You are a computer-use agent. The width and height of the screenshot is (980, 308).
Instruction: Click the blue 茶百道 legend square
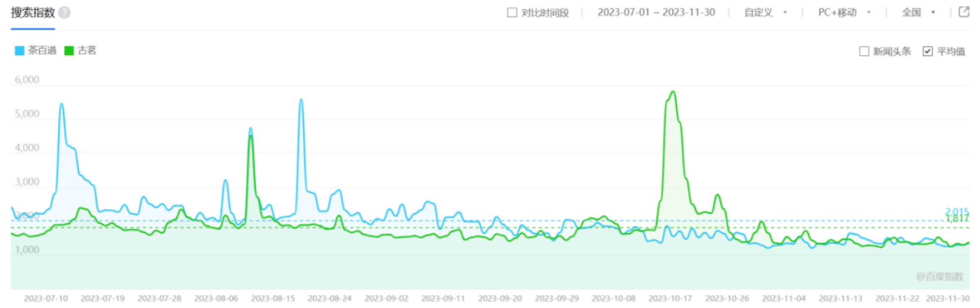point(19,51)
